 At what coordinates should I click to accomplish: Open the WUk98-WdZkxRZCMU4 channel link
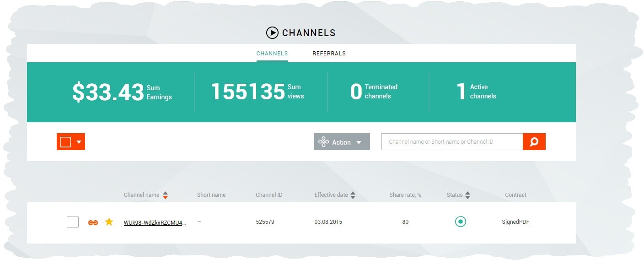pyautogui.click(x=155, y=223)
